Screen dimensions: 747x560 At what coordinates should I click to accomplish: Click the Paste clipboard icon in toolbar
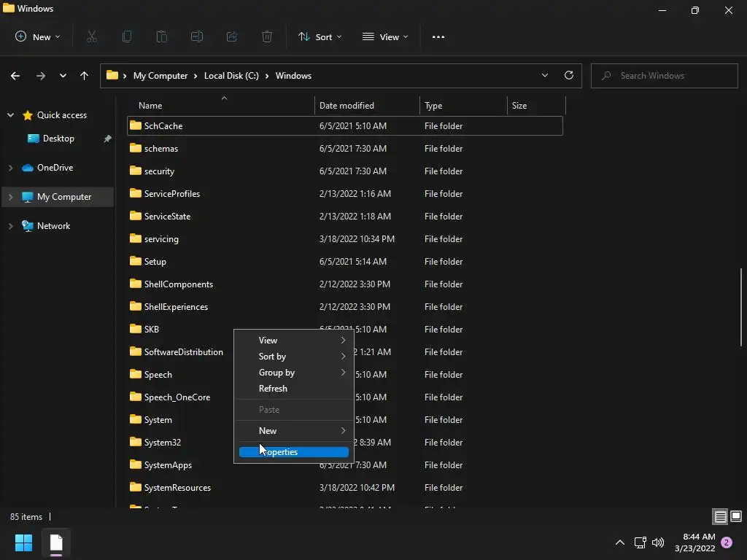point(162,36)
